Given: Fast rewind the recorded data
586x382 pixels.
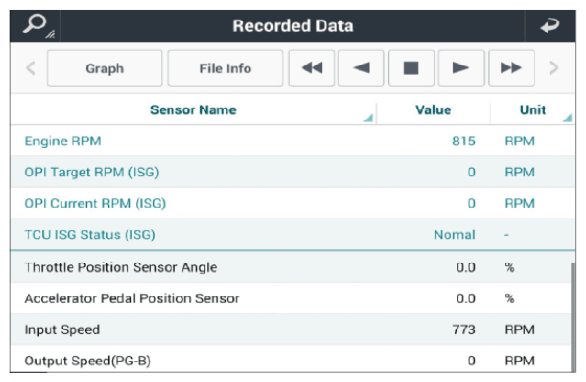Looking at the screenshot, I should (x=312, y=68).
